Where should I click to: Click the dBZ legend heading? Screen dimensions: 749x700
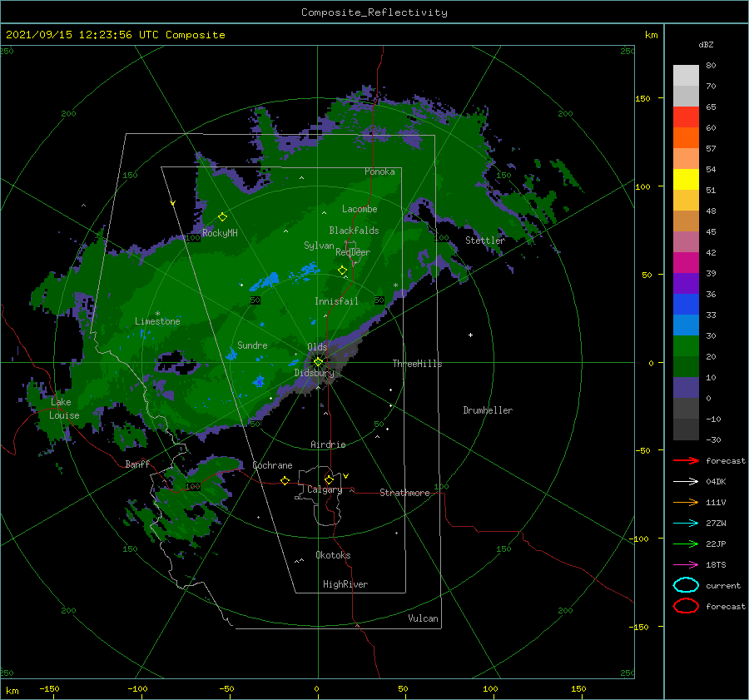[706, 44]
